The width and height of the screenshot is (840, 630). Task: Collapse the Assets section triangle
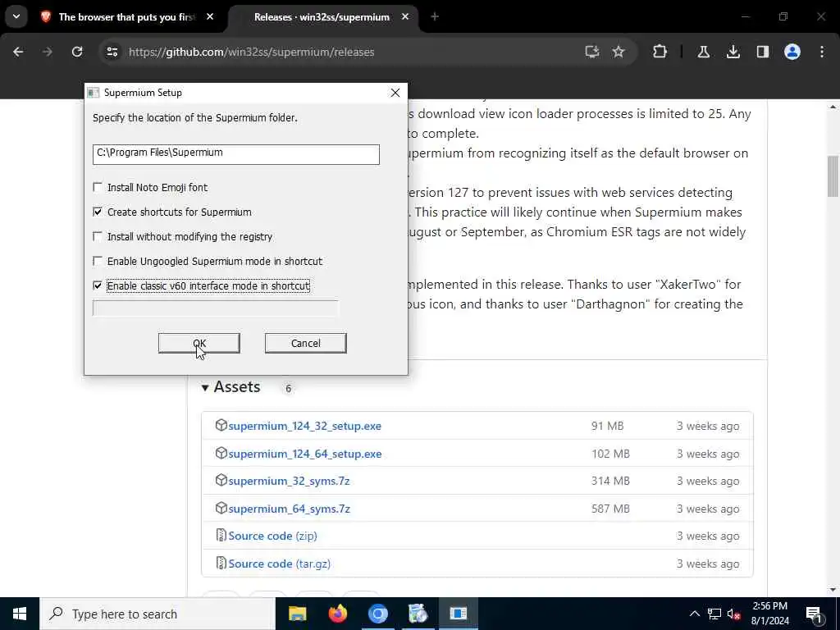pyautogui.click(x=204, y=387)
